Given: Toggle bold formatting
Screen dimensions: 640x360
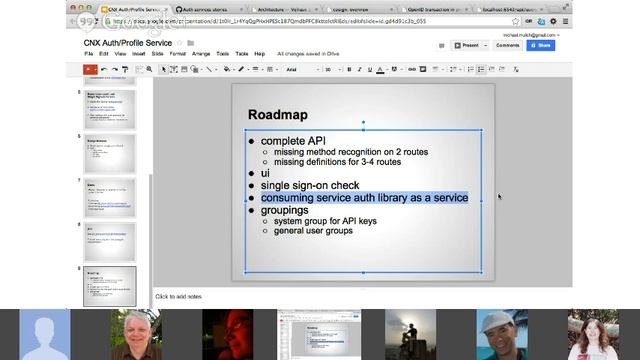Looking at the screenshot, I should pos(349,70).
